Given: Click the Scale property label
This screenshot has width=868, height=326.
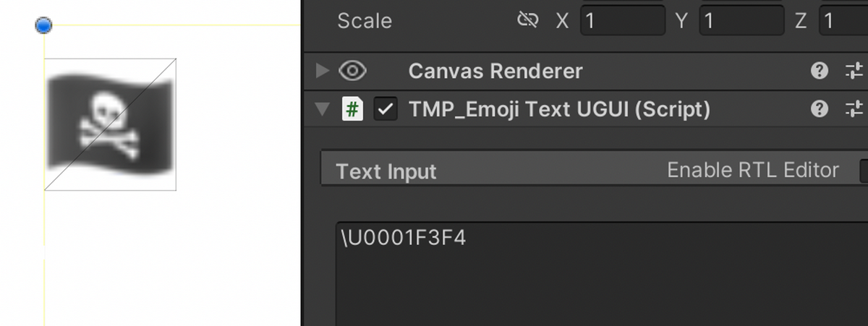Looking at the screenshot, I should (x=365, y=21).
